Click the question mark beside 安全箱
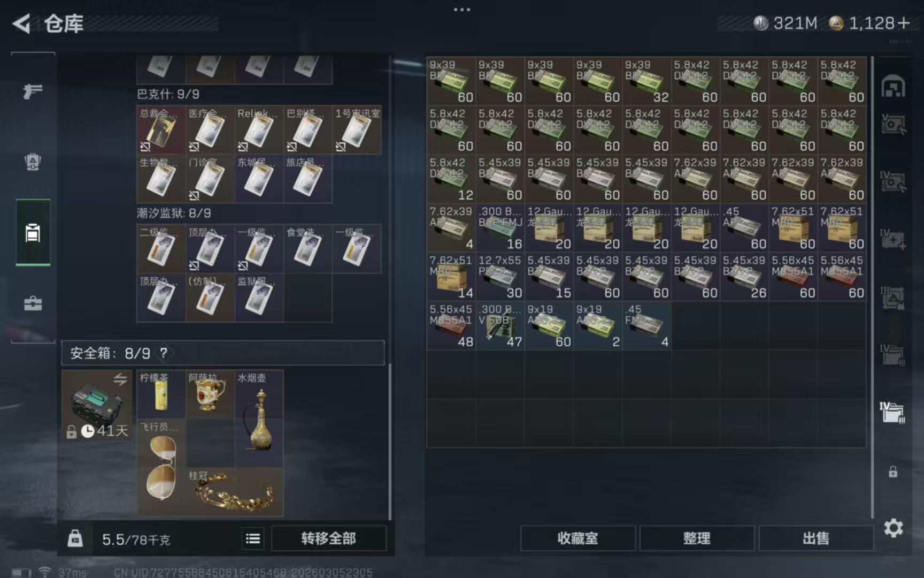The image size is (924, 578). tap(164, 353)
